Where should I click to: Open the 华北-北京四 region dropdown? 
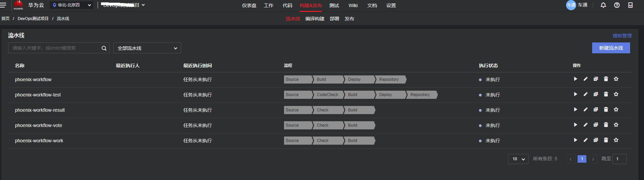pos(72,5)
